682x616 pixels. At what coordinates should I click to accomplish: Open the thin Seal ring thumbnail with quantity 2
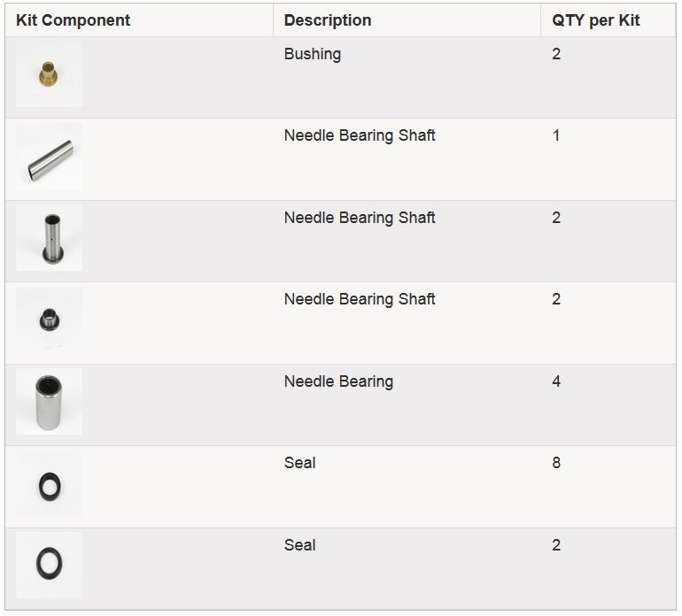tap(49, 566)
